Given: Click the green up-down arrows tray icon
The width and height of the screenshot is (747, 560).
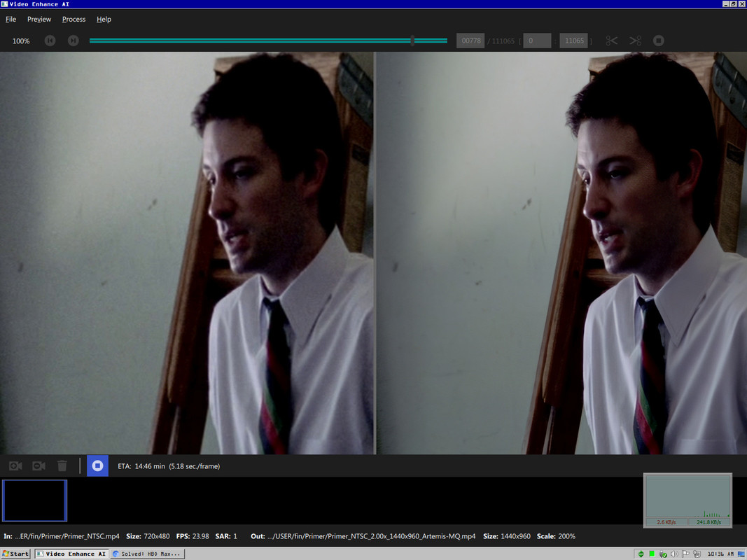Looking at the screenshot, I should click(641, 554).
